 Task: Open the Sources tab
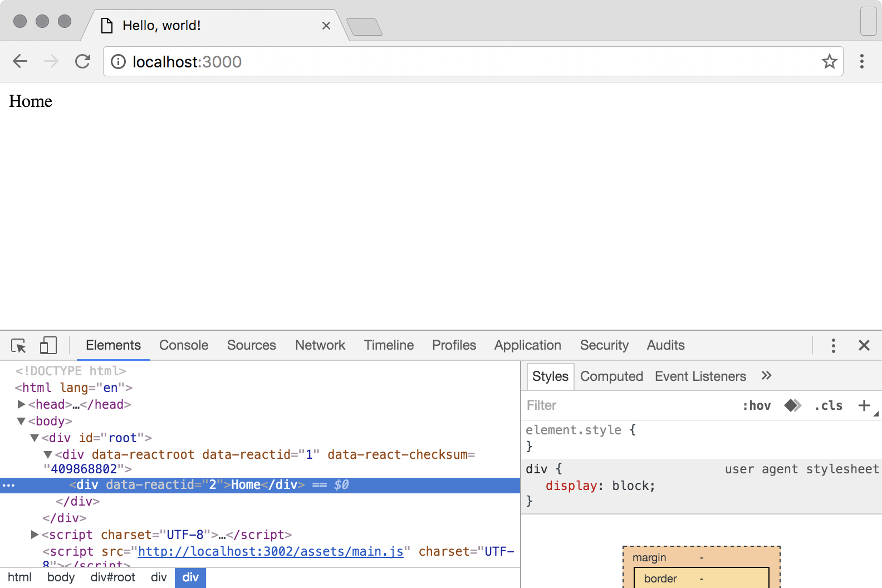pos(251,345)
